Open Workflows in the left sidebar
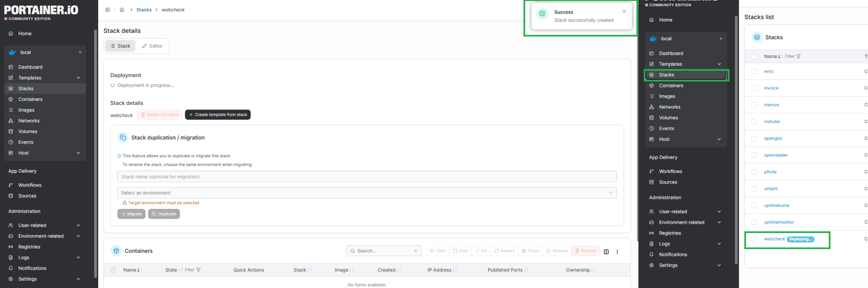868x288 pixels. (x=45, y=185)
